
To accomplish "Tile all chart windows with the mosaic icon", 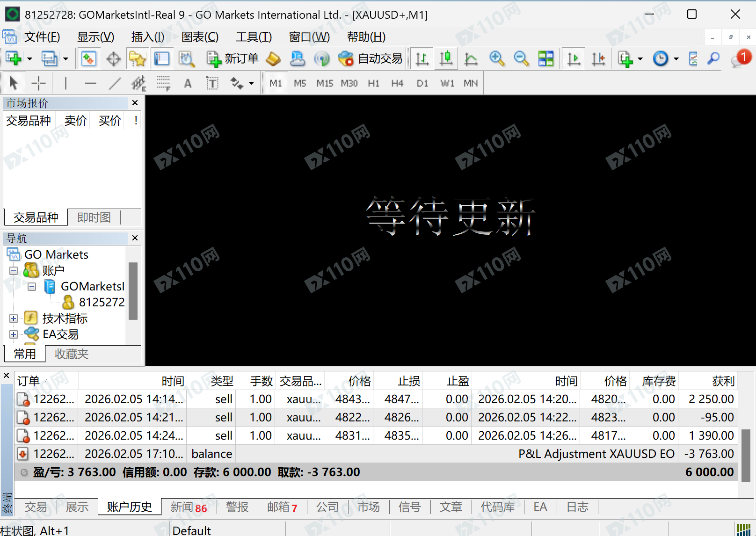I will click(546, 58).
